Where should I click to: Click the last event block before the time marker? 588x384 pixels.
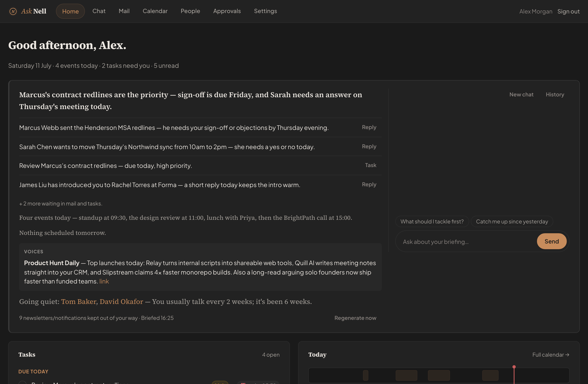click(490, 375)
